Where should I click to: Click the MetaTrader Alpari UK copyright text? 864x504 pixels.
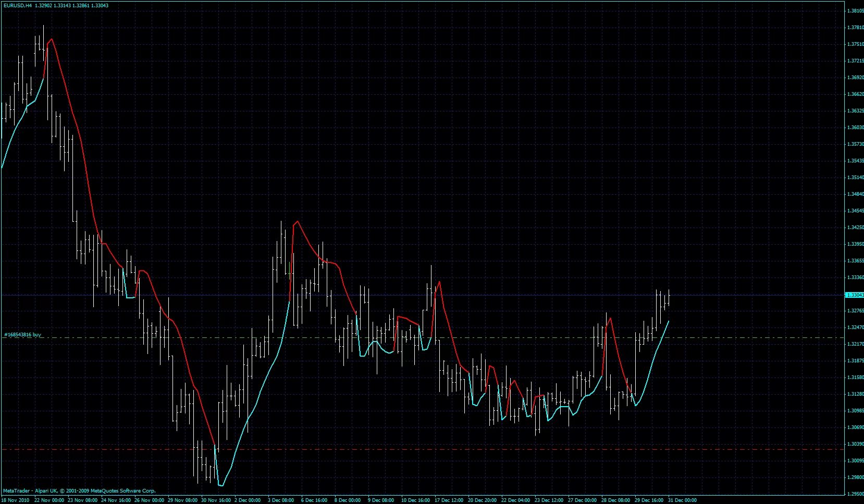79,490
